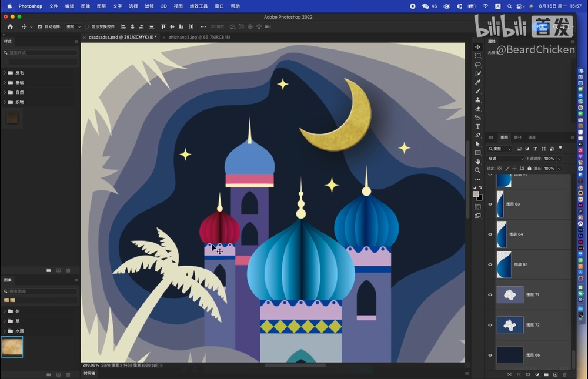Hide layer 图层 64

click(490, 234)
